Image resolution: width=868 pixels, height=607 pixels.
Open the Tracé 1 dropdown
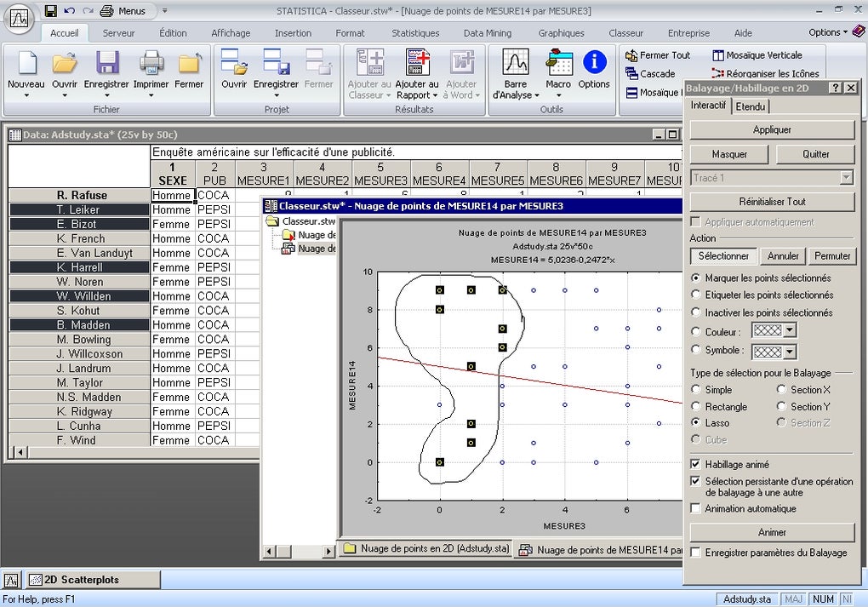pyautogui.click(x=846, y=178)
